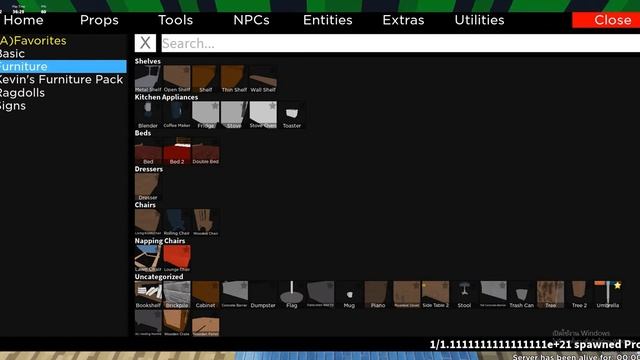Spawn the Tree 2 prop
Image resolution: width=640 pixels, height=360 pixels.
pyautogui.click(x=579, y=295)
